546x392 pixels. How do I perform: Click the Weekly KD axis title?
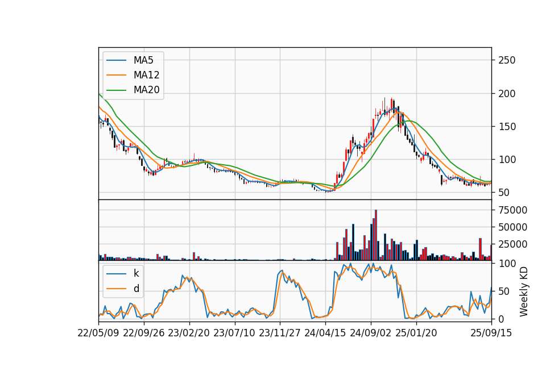(524, 291)
